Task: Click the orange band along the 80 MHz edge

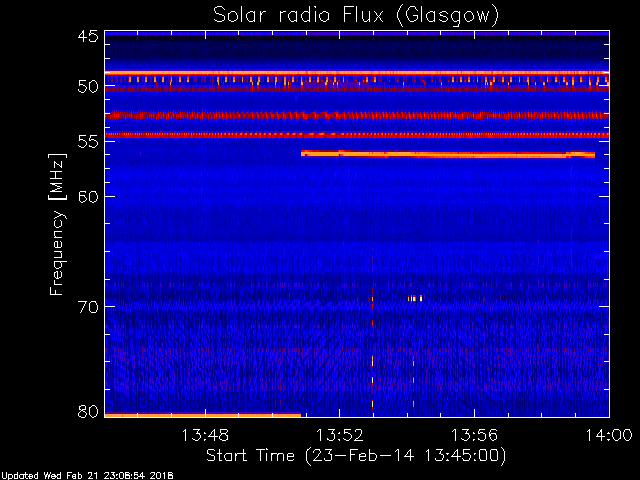Action: tap(203, 416)
